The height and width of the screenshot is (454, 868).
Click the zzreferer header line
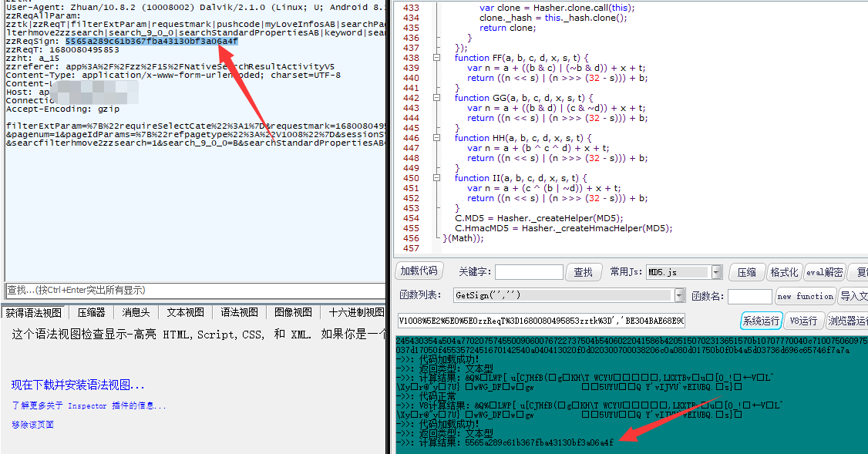coord(170,66)
